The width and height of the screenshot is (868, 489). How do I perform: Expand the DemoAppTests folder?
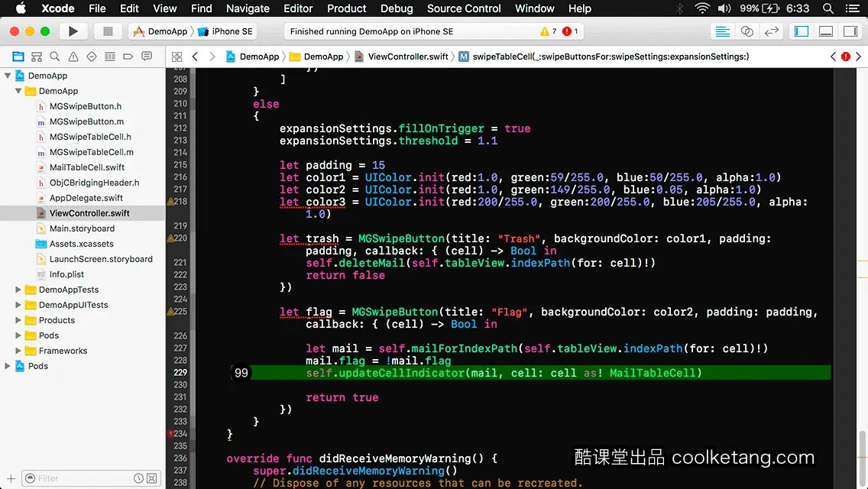(18, 290)
